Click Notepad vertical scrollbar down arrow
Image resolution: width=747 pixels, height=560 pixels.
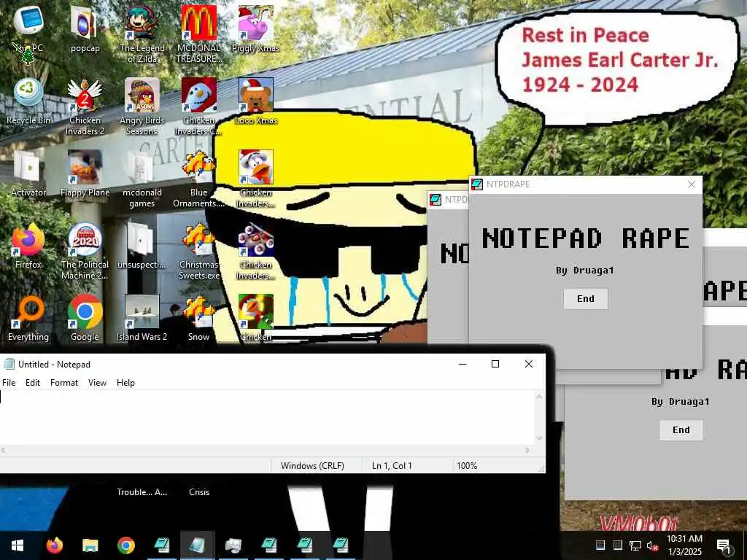click(x=540, y=438)
